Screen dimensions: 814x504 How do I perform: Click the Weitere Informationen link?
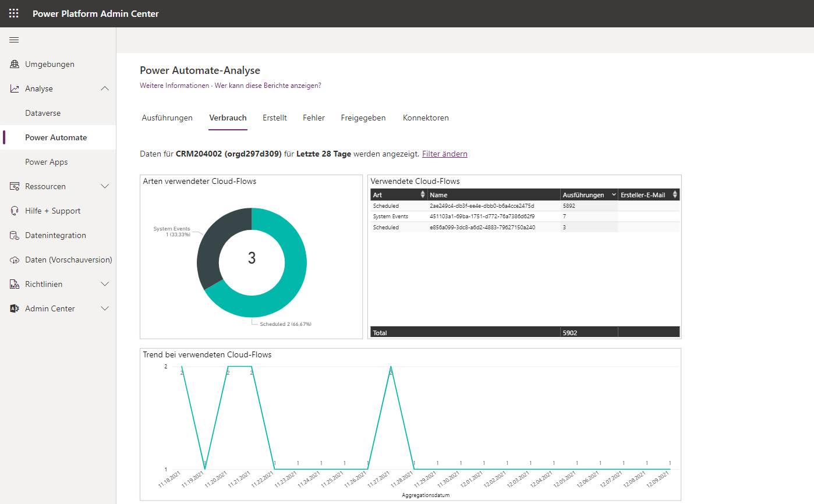pyautogui.click(x=174, y=86)
